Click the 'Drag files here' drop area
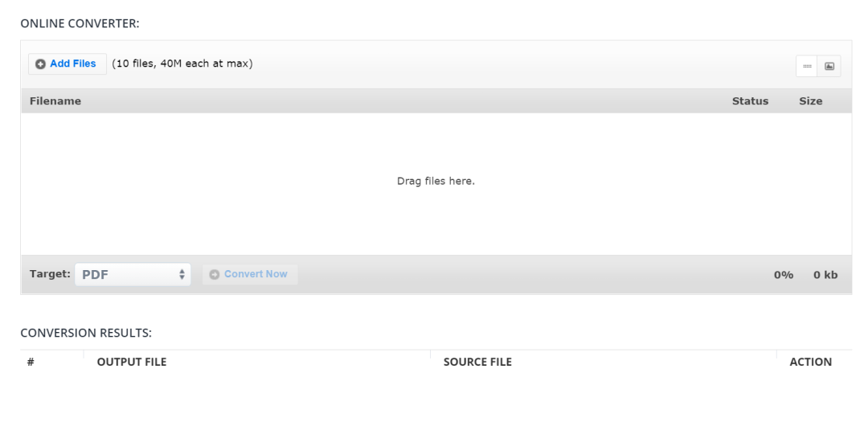Viewport: 868px width, 422px height. [x=436, y=182]
